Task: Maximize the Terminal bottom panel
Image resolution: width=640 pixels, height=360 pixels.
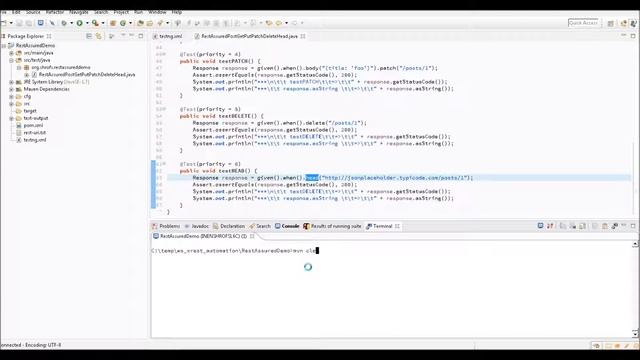Action: [633, 226]
